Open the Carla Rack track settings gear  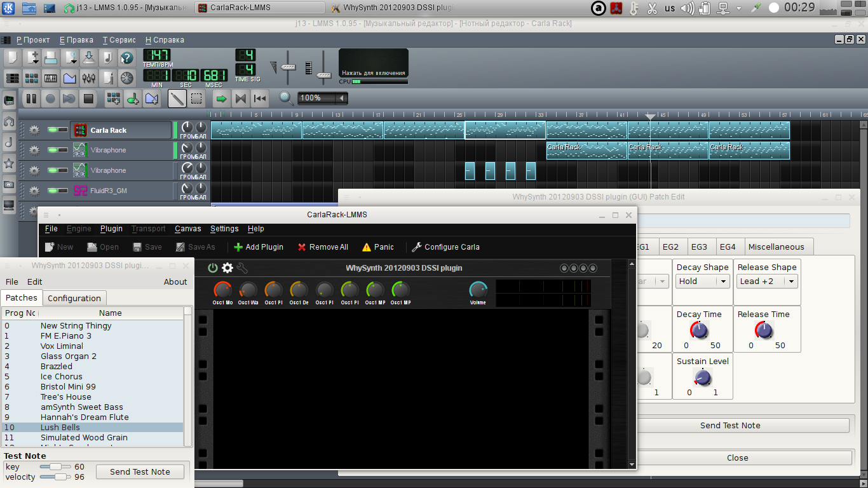click(34, 130)
